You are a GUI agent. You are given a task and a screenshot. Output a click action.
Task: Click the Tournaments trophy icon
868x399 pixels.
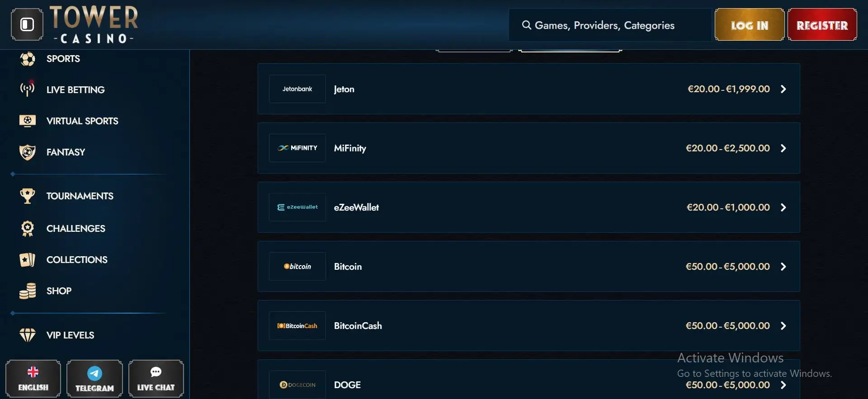coord(28,196)
